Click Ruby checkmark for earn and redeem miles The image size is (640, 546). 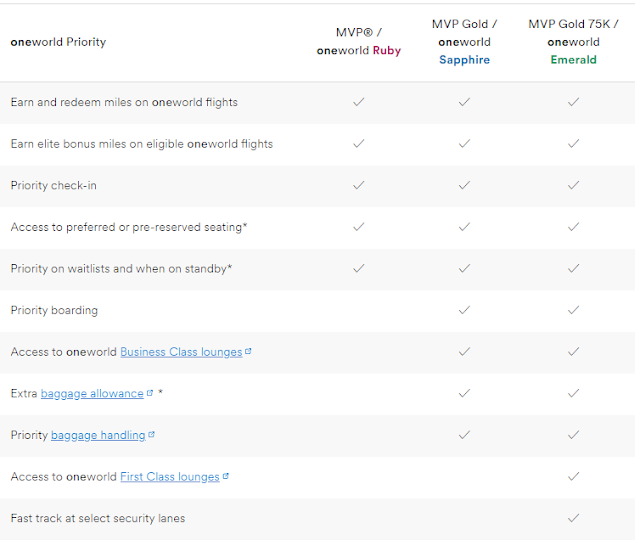coord(359,102)
